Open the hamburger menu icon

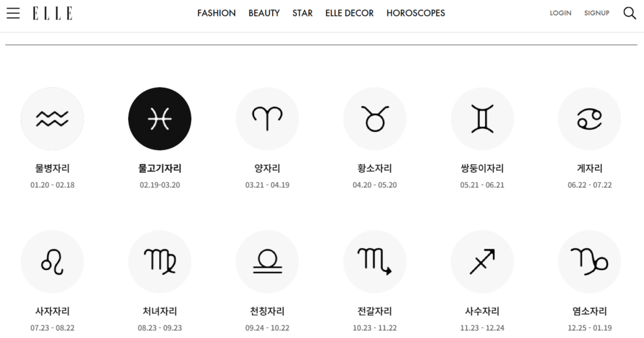[13, 13]
